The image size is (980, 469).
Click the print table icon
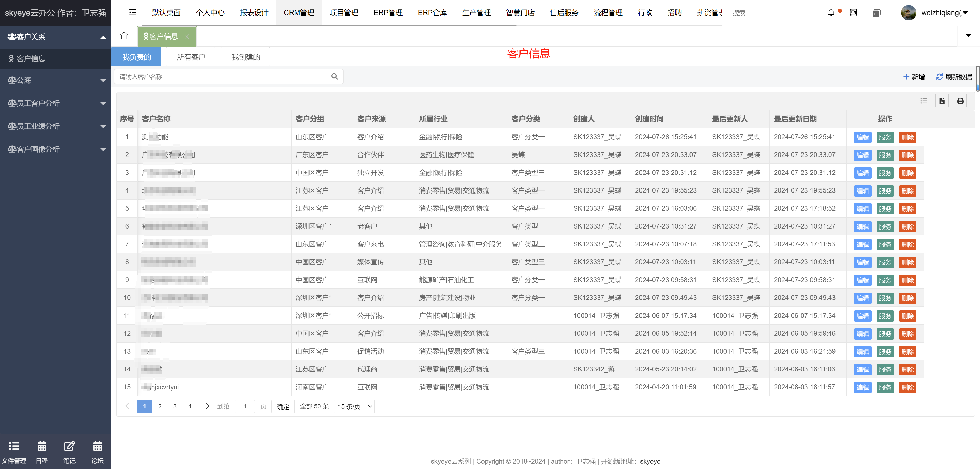pyautogui.click(x=960, y=101)
